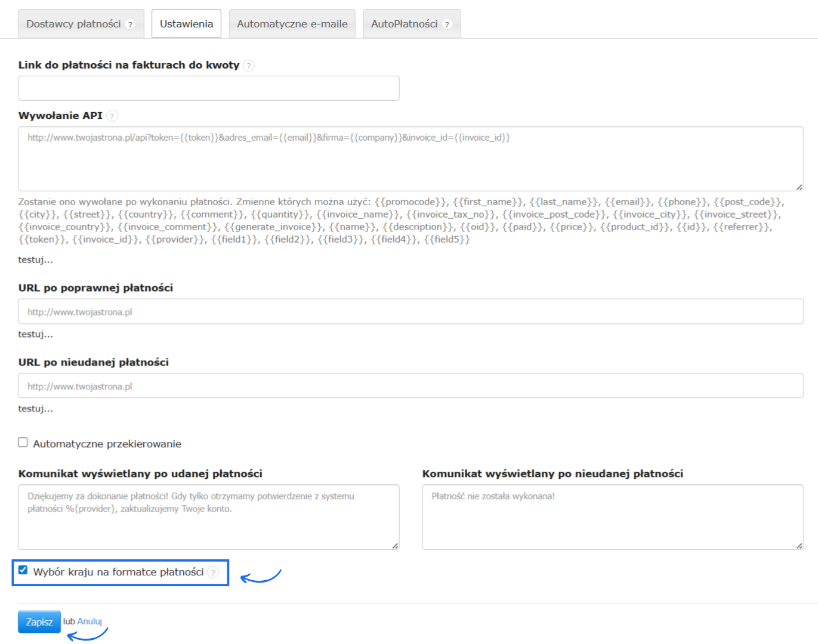The image size is (818, 644).
Task: Uncheck Wybór kraju na formatce płatności
Action: point(23,570)
